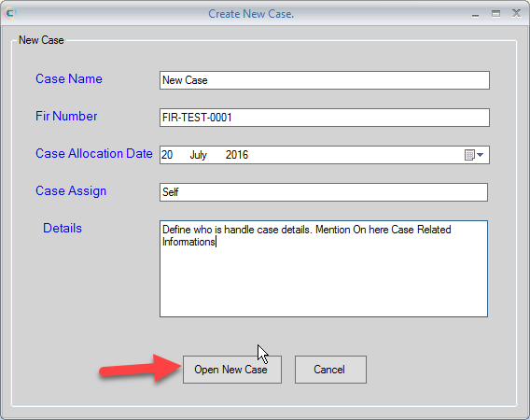Select the day value 20 in date field
This screenshot has width=530, height=420.
[x=167, y=155]
